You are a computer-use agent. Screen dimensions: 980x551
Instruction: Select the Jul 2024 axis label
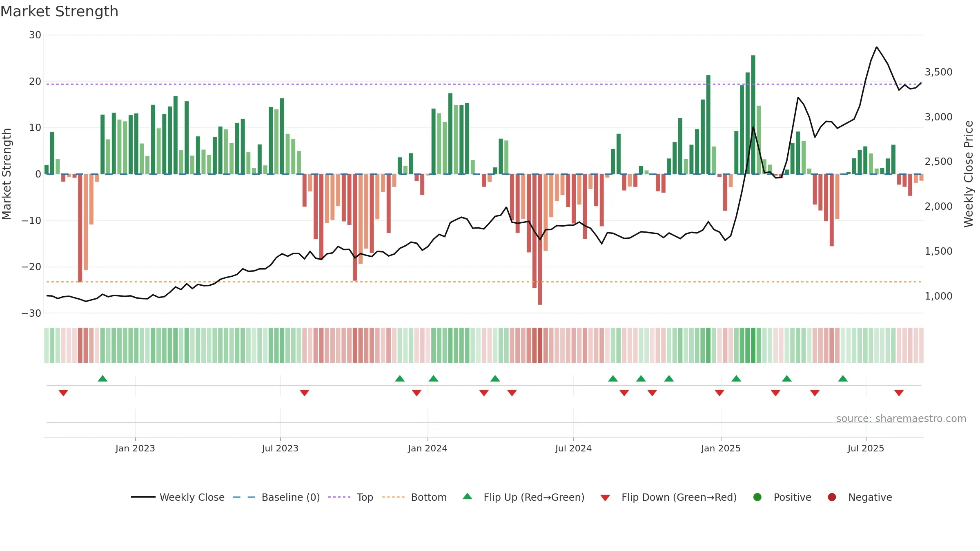click(573, 448)
